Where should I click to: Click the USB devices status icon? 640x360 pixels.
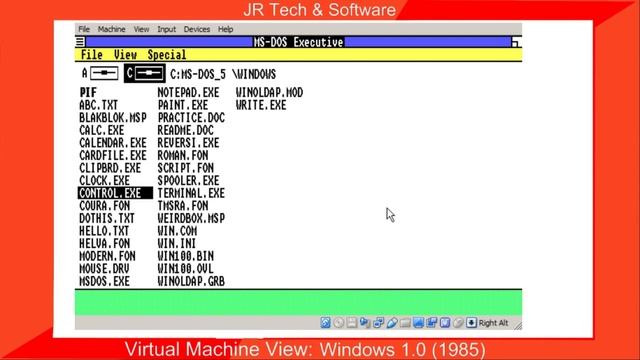point(392,323)
